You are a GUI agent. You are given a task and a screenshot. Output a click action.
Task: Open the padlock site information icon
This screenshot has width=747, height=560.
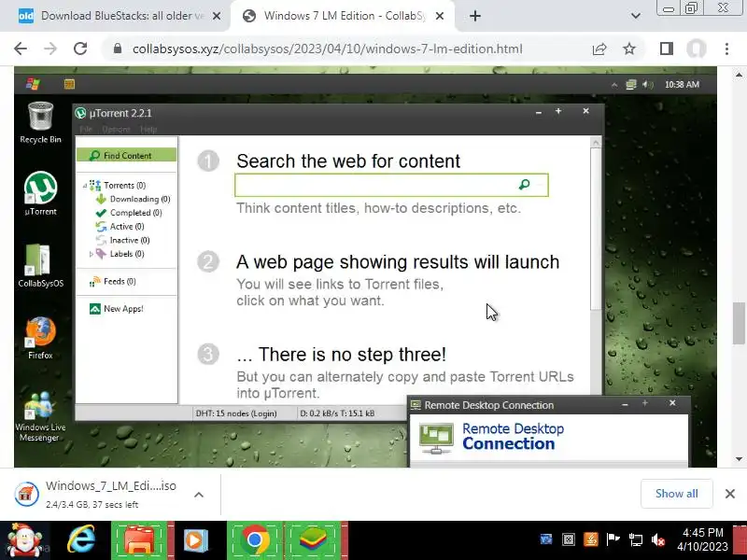(x=118, y=49)
